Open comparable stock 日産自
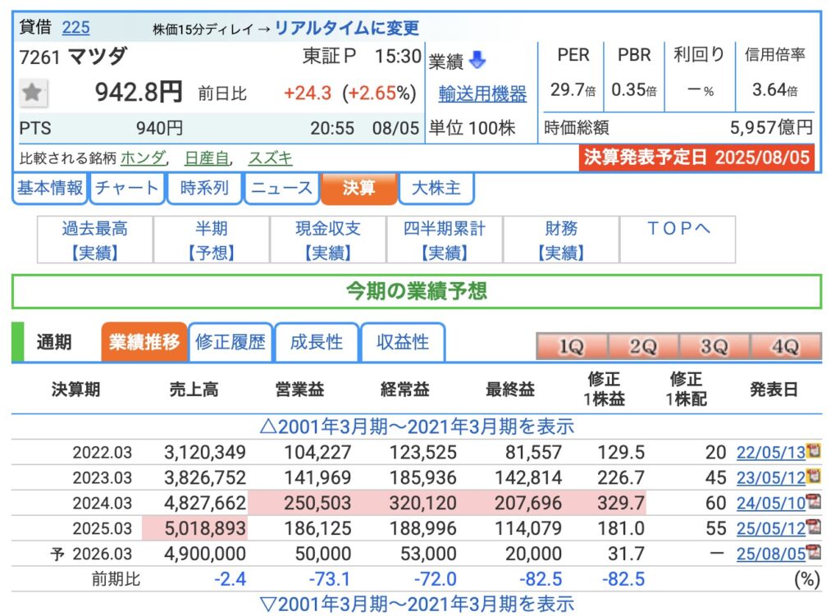 pos(206,158)
